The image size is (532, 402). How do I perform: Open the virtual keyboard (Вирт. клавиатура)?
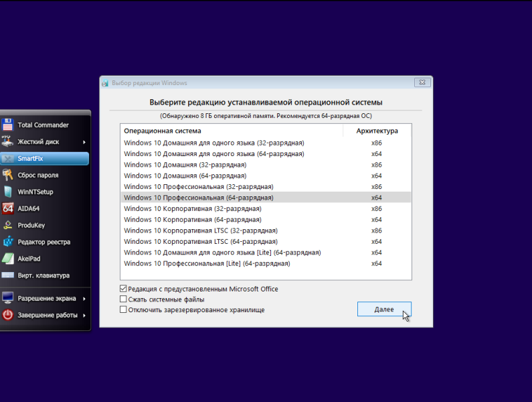[43, 275]
